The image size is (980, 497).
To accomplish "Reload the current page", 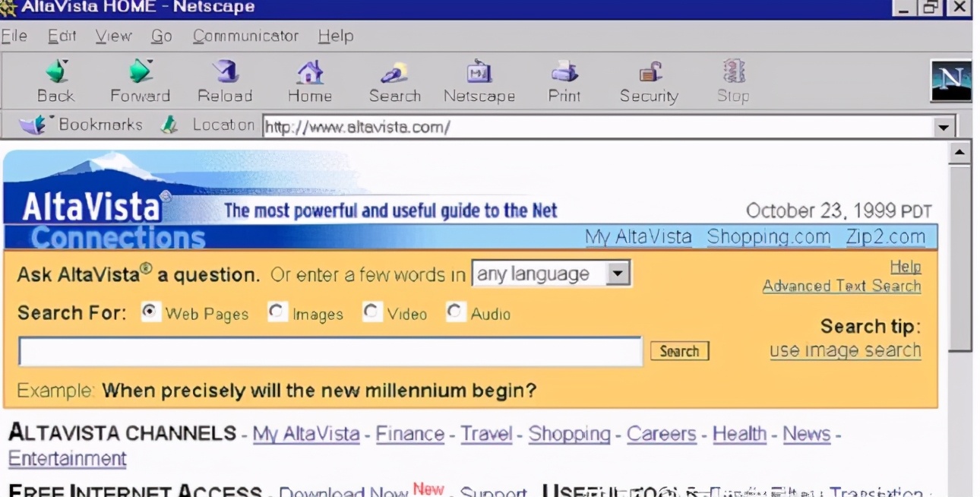I will coord(225,82).
